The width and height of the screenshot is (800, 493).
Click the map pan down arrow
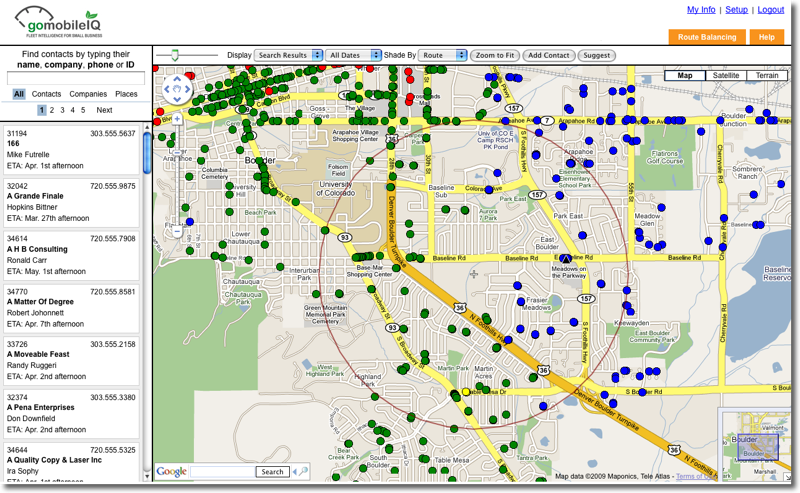[x=177, y=100]
